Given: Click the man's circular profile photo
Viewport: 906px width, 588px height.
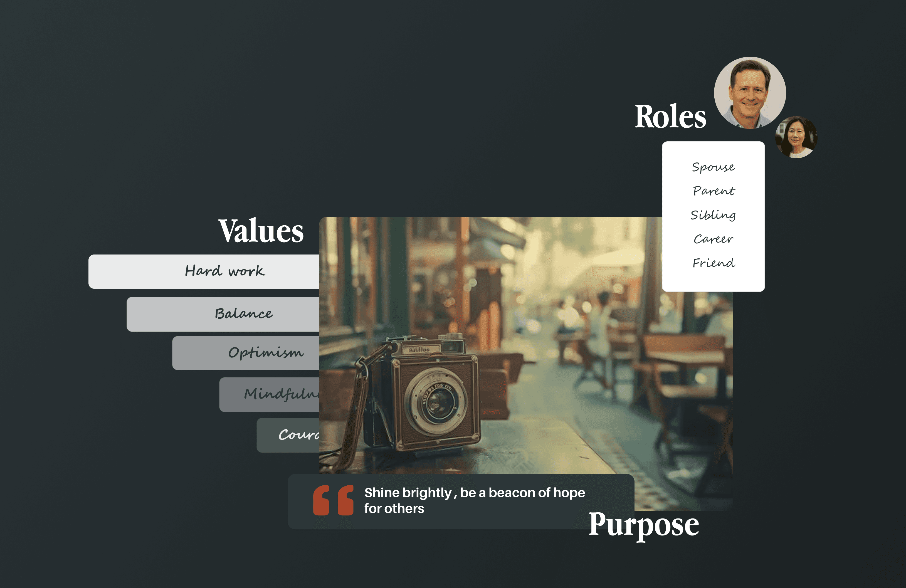Looking at the screenshot, I should click(x=750, y=92).
